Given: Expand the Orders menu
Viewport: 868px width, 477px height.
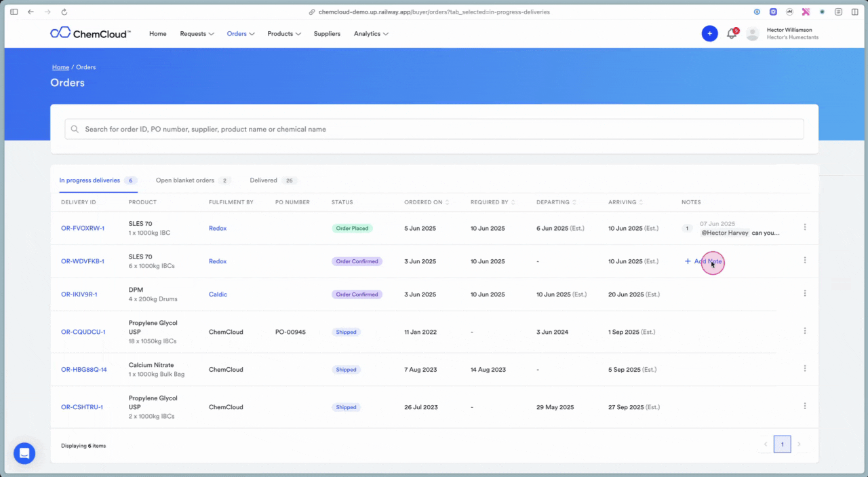Looking at the screenshot, I should pyautogui.click(x=241, y=34).
